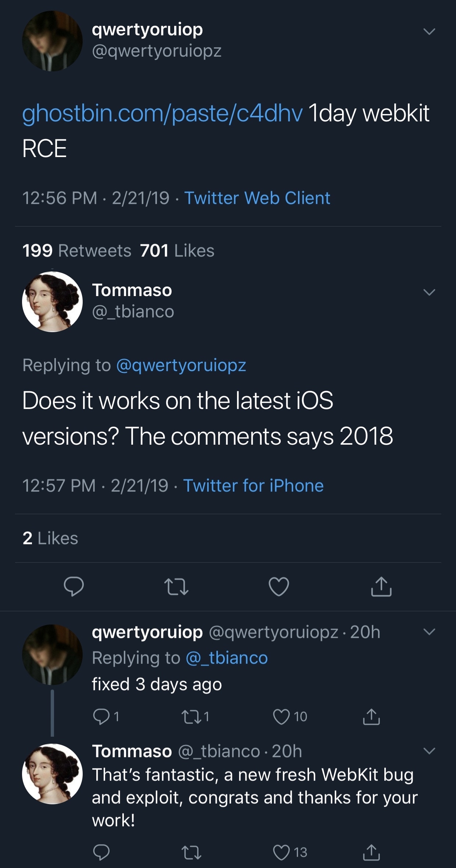Tap the @qwertyoruiopz mention in Replying to
The image size is (456, 868).
181,365
